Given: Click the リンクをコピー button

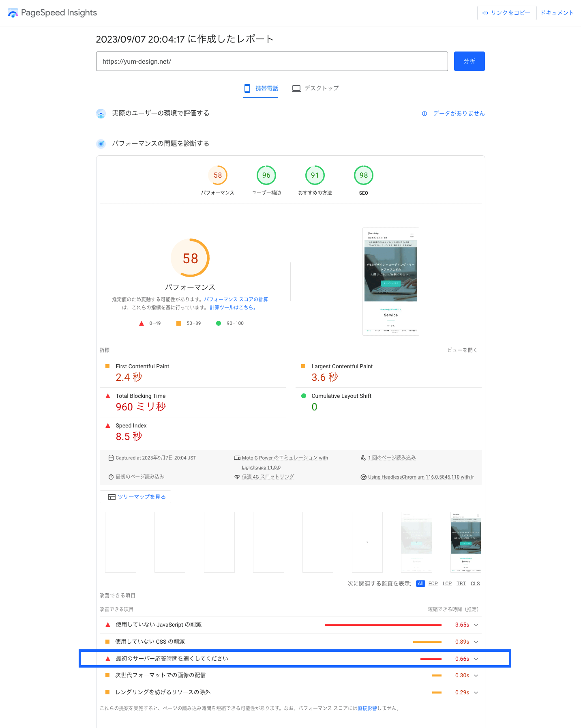Looking at the screenshot, I should pos(506,13).
